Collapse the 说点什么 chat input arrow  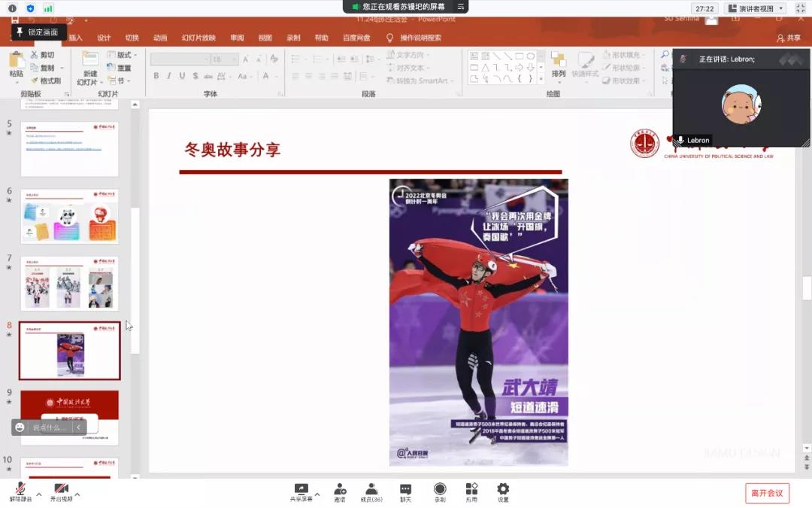(78, 427)
